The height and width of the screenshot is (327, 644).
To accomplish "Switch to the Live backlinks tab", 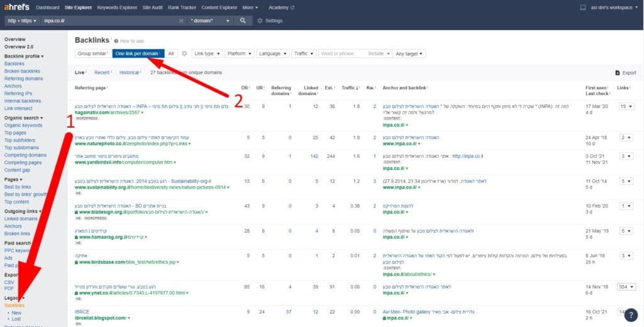I will pyautogui.click(x=80, y=72).
